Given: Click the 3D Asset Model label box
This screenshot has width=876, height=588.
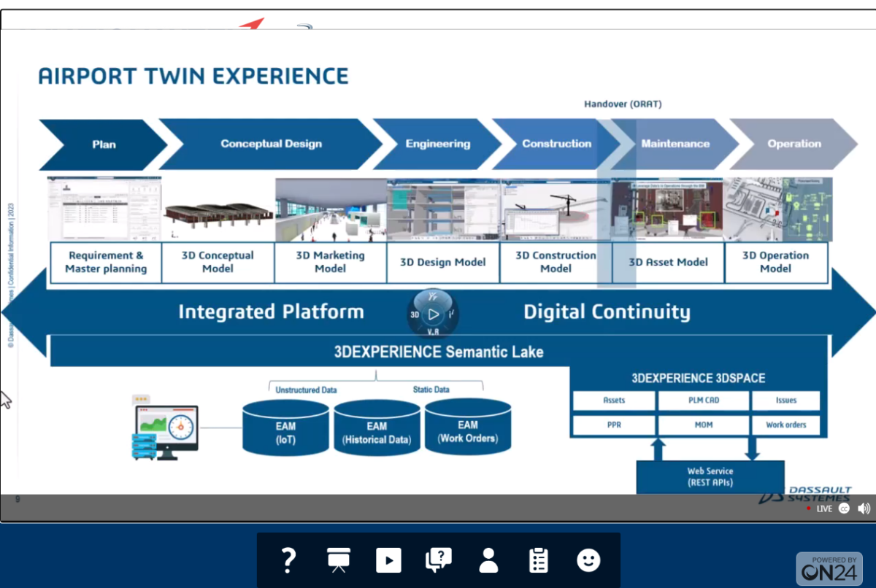Looking at the screenshot, I should 668,263.
